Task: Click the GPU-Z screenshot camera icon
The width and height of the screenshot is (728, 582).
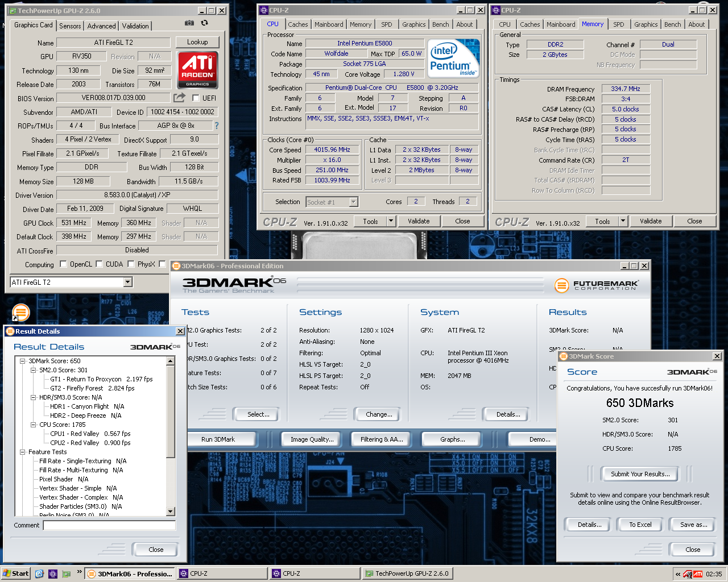Action: pos(189,23)
